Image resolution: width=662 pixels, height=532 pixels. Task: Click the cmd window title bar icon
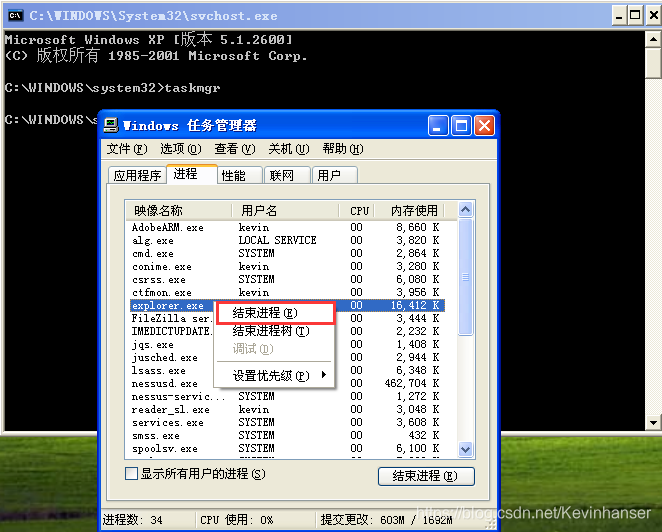pyautogui.click(x=15, y=16)
